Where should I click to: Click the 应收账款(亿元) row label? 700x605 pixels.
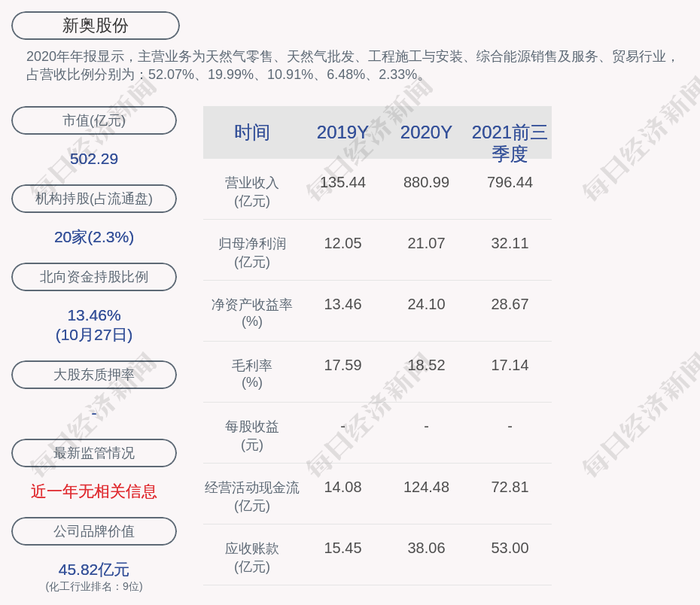click(252, 558)
